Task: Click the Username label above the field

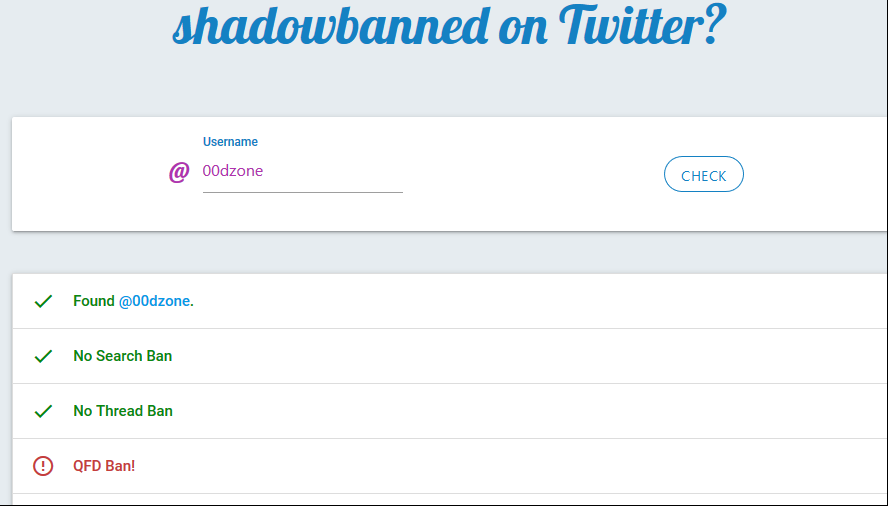Action: pyautogui.click(x=230, y=142)
